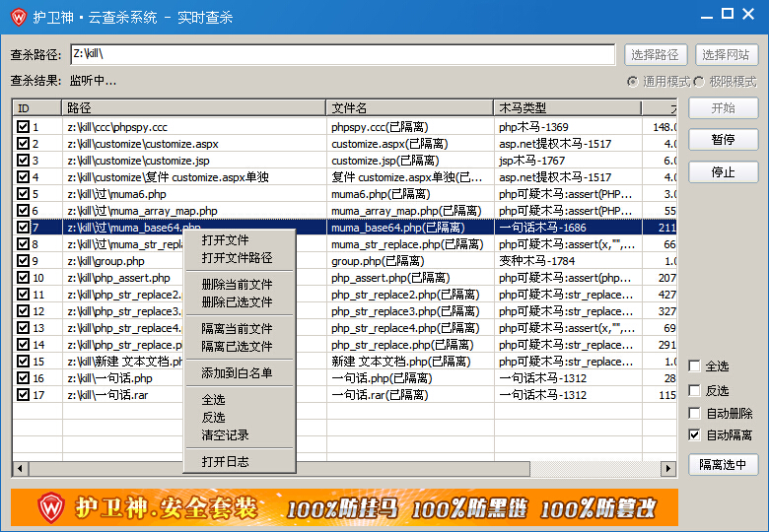The image size is (769, 532).
Task: Select file name 新建 文本文档.php(已隔离)
Action: coord(401,362)
